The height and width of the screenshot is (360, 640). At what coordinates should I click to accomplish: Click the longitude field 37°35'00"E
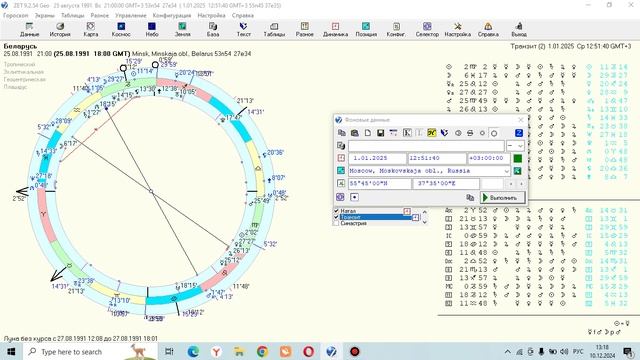[x=446, y=184]
